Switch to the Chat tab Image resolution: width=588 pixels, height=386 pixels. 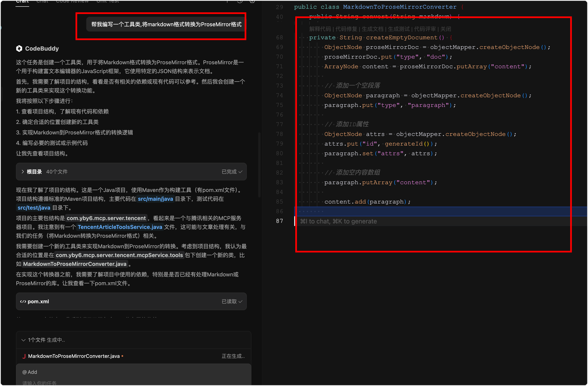42,1
